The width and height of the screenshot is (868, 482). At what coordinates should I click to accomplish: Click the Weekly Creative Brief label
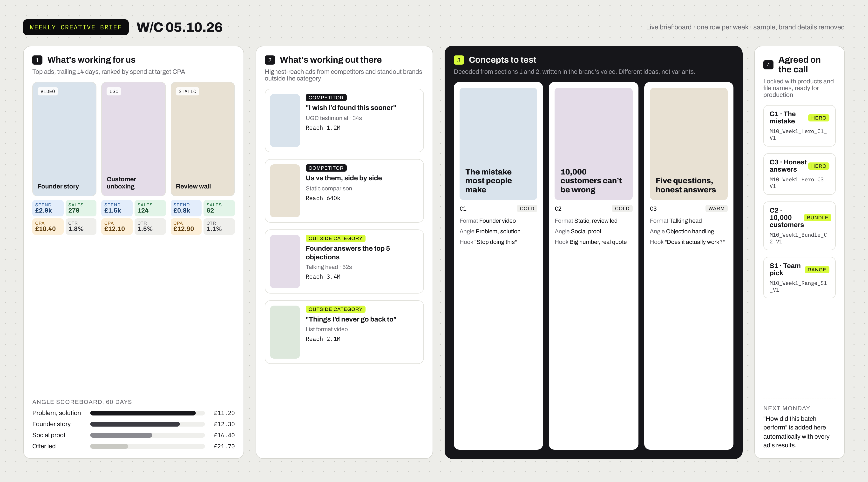(x=76, y=27)
